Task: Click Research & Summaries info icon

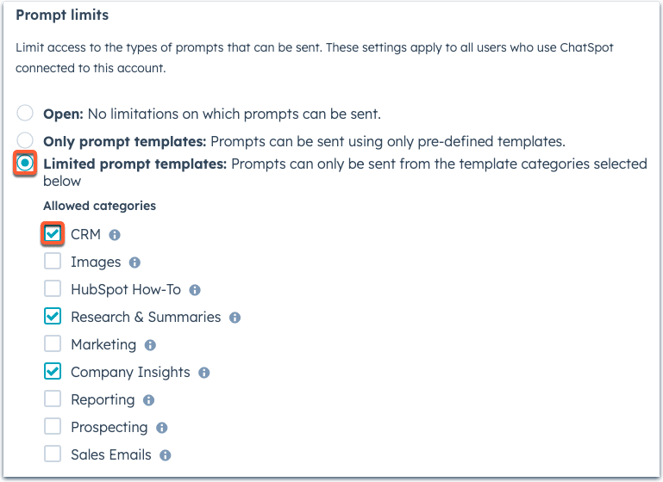Action: [x=235, y=318]
